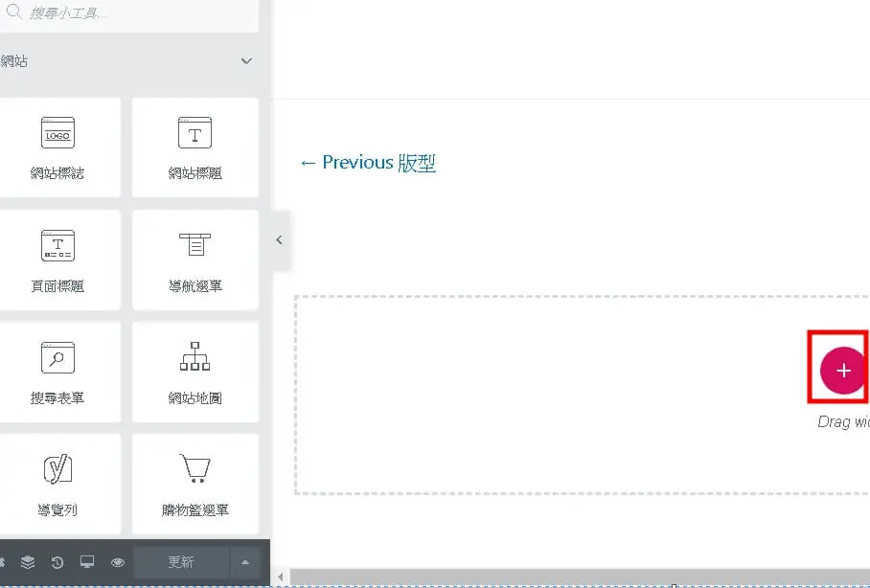Open the navigator layers icon
This screenshot has height=588, width=870.
pyautogui.click(x=28, y=562)
